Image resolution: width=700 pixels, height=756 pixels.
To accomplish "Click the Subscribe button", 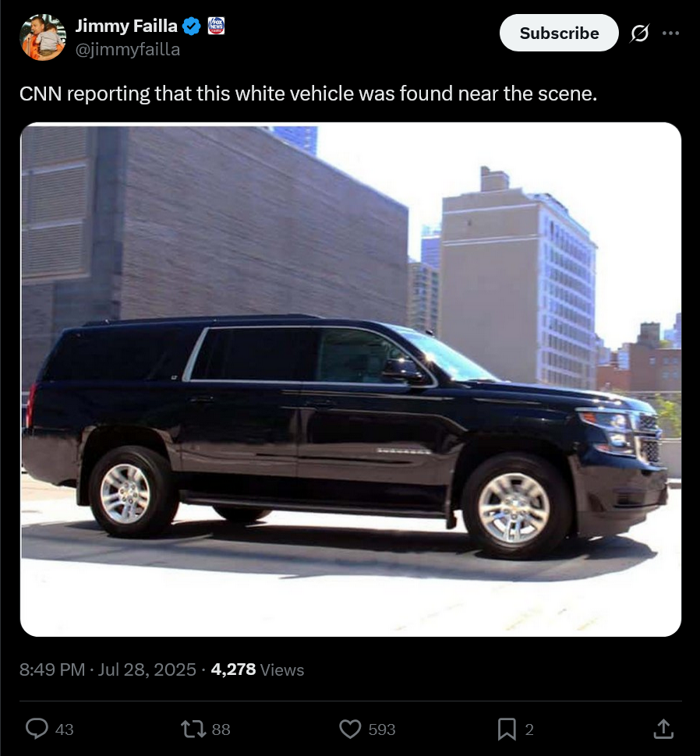I will pos(559,33).
